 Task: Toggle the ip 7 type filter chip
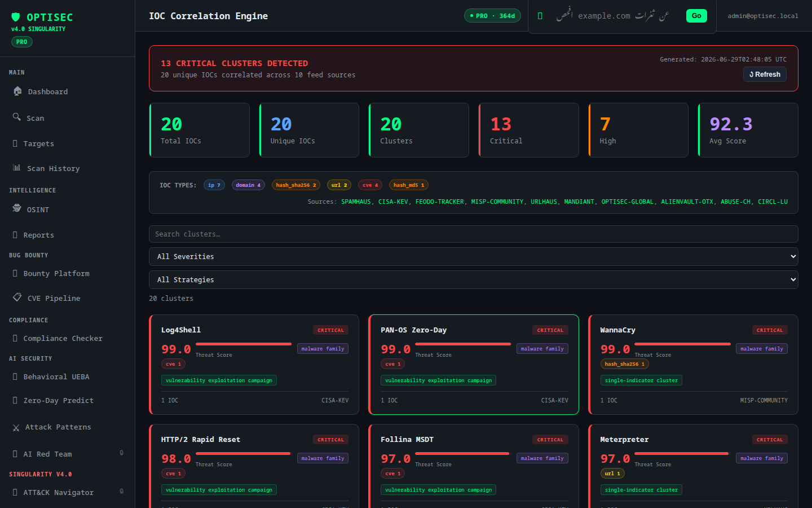214,185
